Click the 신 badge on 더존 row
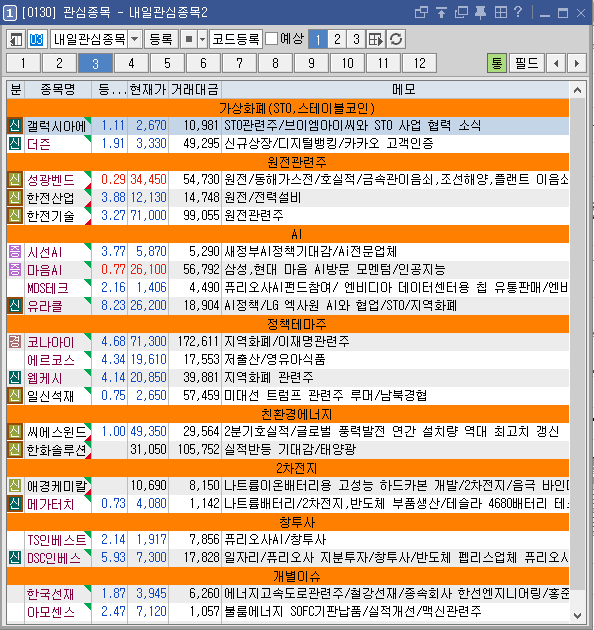 coord(15,143)
